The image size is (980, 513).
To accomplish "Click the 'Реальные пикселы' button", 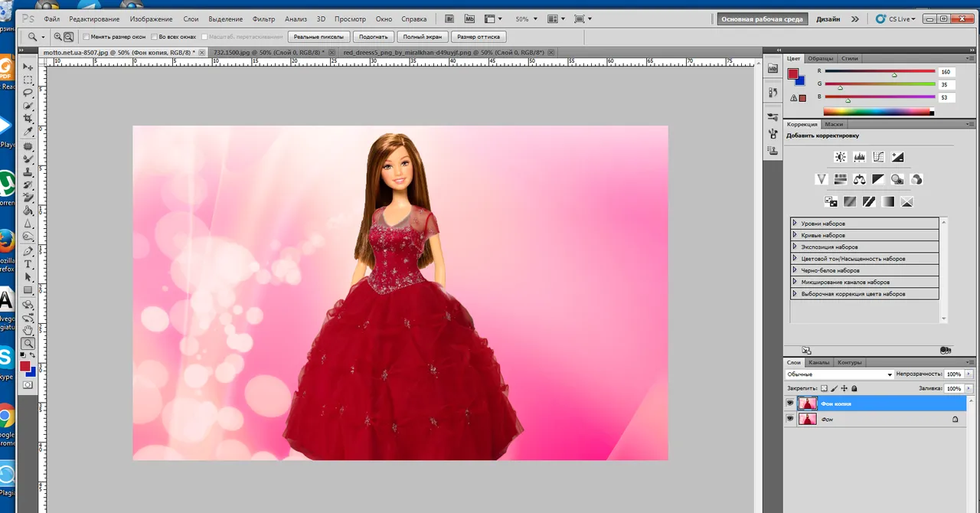I will tap(320, 37).
